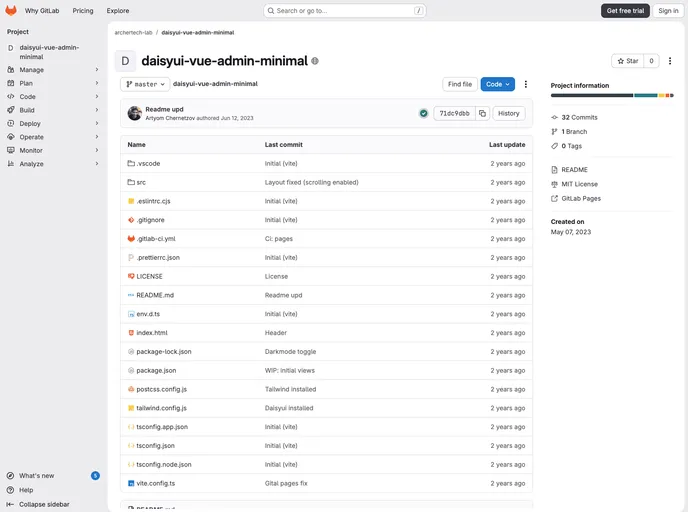The image size is (688, 512).
Task: Click the .gitlab-ci.yml fox file icon
Action: pos(131,239)
